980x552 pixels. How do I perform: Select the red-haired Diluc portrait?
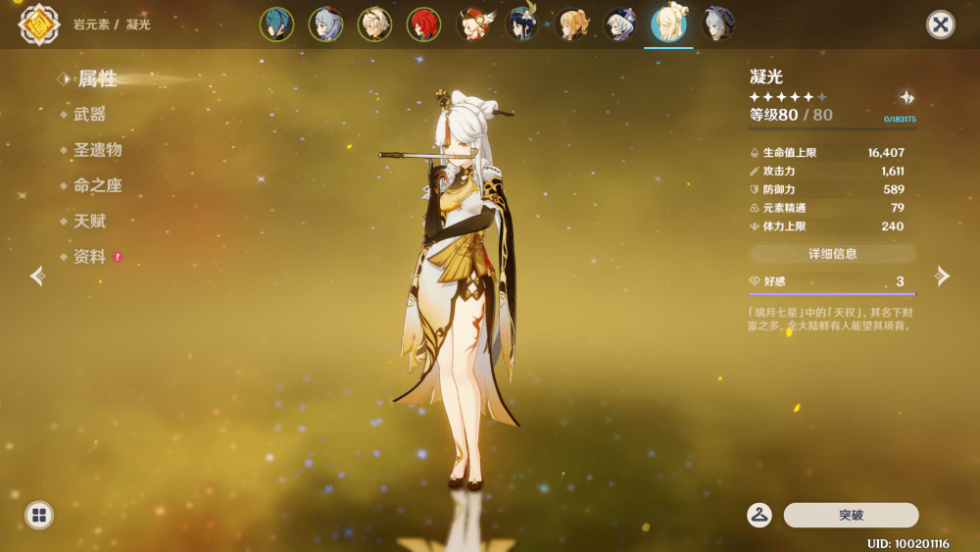click(423, 25)
